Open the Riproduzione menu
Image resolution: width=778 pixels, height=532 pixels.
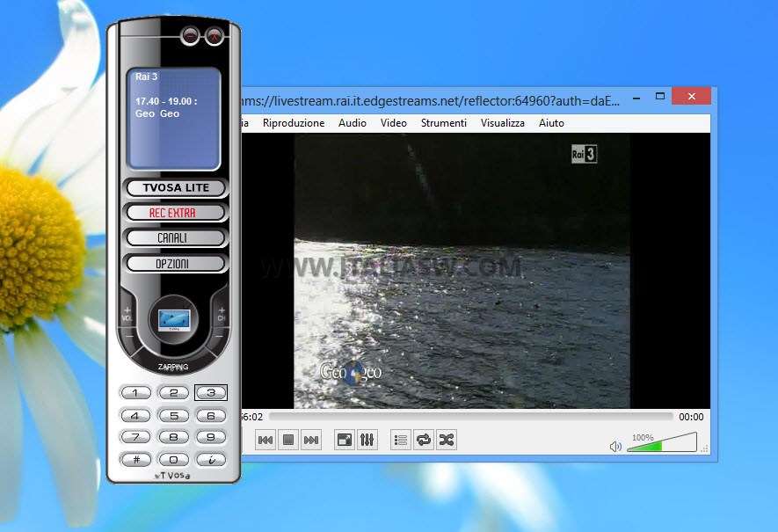tap(294, 123)
